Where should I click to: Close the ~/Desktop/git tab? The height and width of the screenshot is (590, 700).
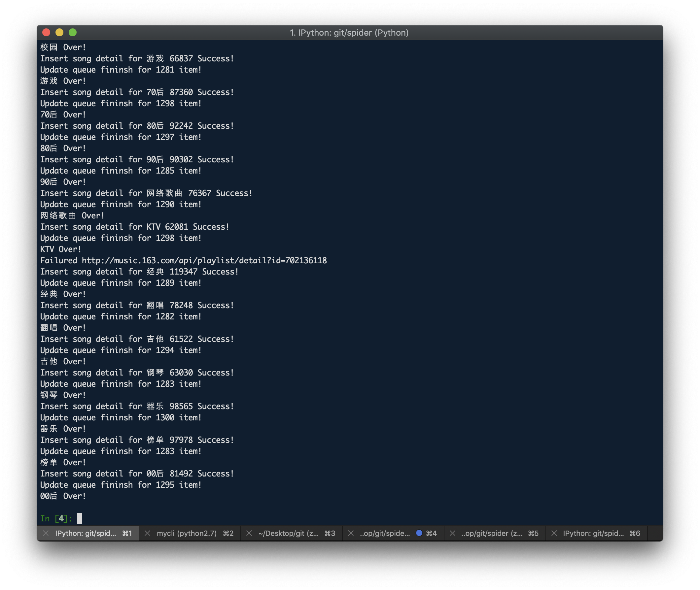coord(249,533)
